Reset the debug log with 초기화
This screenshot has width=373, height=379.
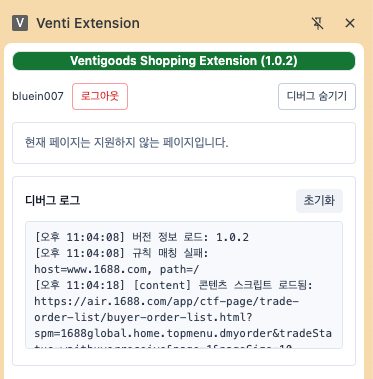[x=319, y=201]
